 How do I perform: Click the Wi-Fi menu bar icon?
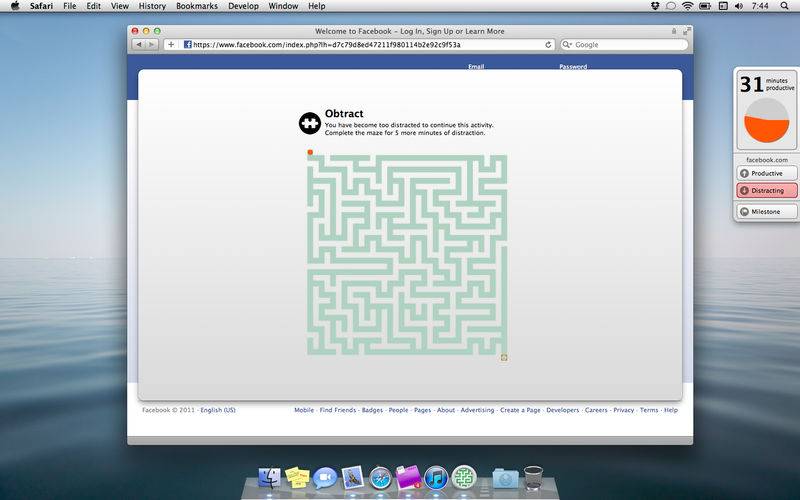tap(688, 6)
